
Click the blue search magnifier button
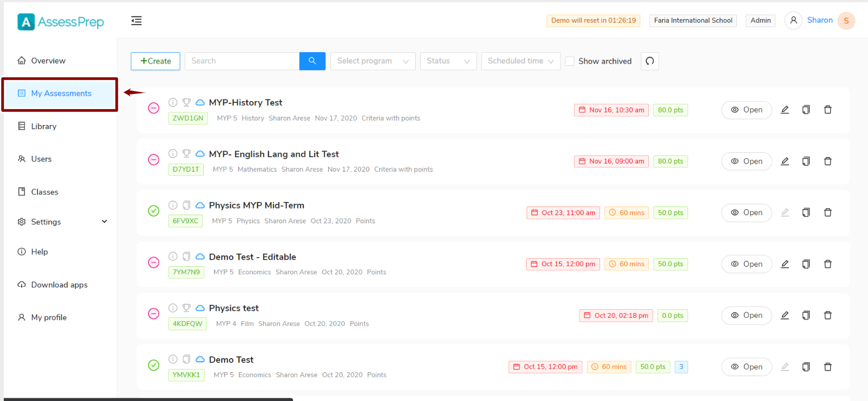pyautogui.click(x=313, y=61)
